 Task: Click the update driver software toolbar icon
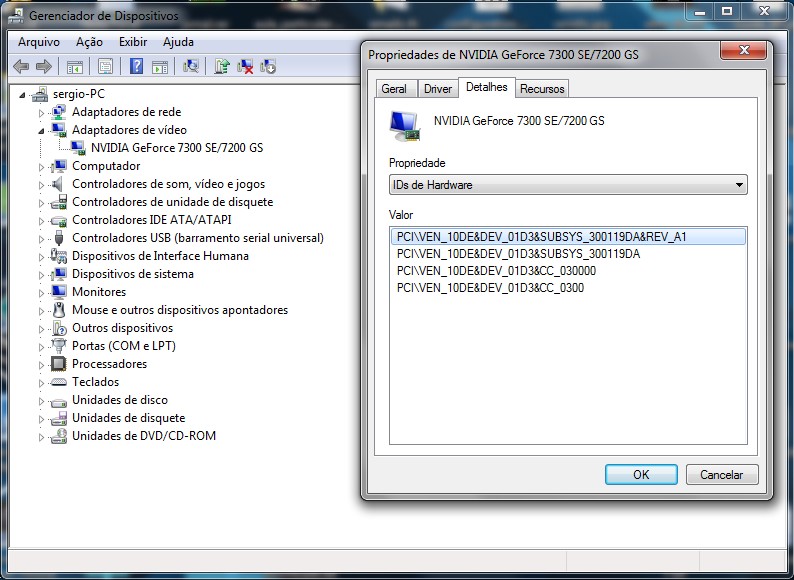222,66
